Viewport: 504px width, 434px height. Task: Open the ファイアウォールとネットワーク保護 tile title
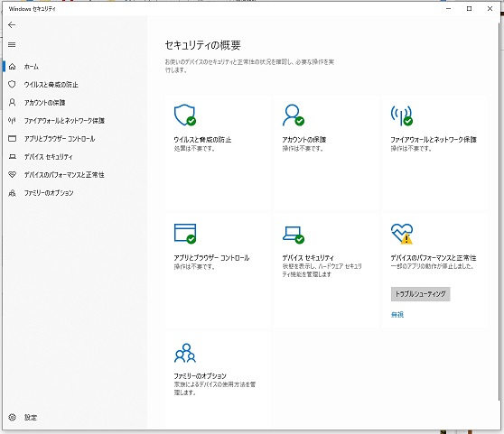(x=434, y=139)
